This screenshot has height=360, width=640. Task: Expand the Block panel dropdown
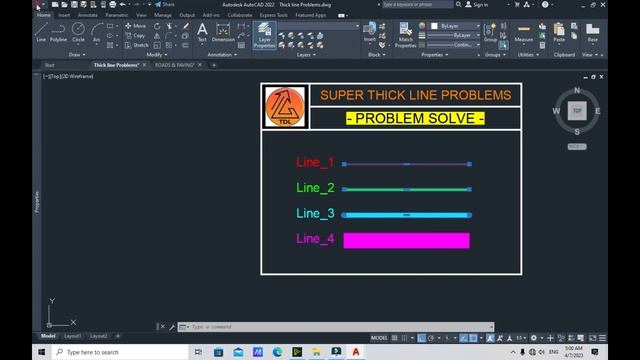pos(376,55)
